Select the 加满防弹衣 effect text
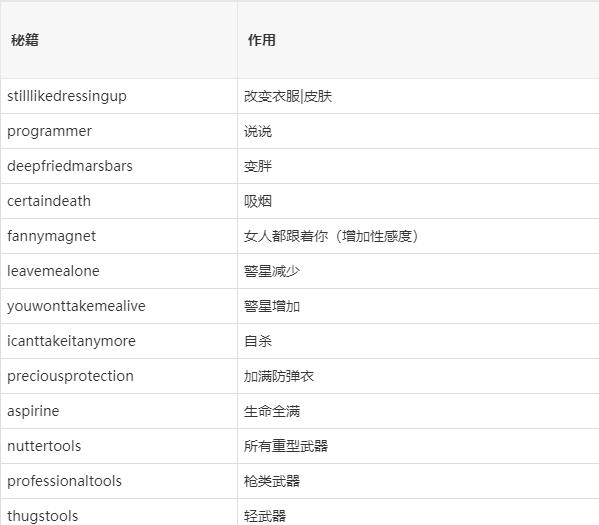Screen dimensions: 599x525 coord(279,376)
